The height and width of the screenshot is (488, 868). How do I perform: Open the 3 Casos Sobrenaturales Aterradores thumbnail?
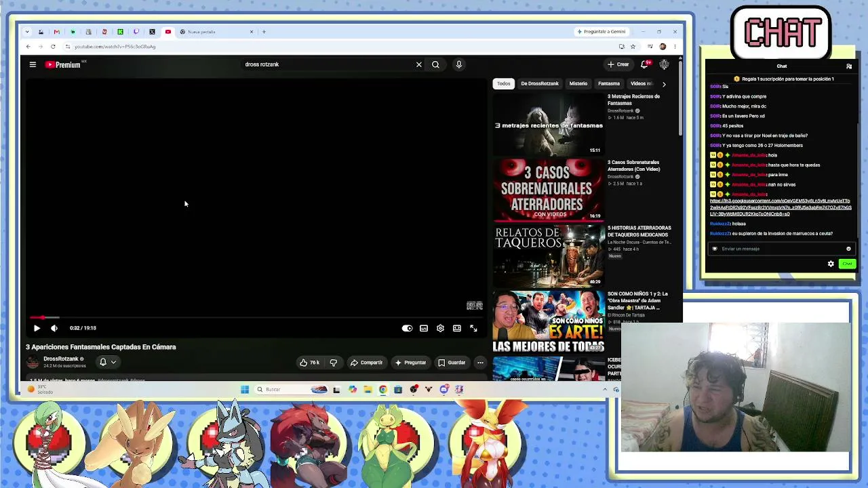click(549, 190)
